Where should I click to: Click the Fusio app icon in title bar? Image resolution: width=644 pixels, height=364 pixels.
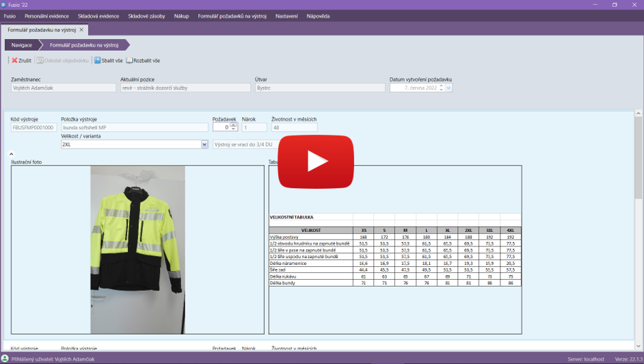pos(4,5)
